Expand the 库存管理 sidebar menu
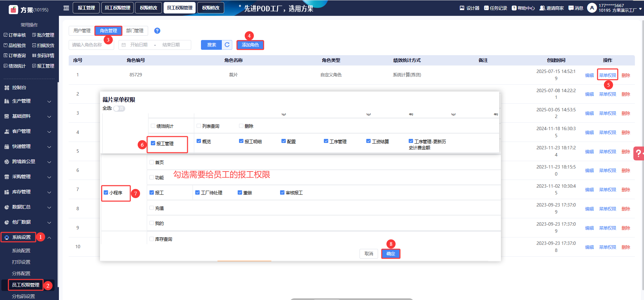The height and width of the screenshot is (300, 644). tap(28, 192)
